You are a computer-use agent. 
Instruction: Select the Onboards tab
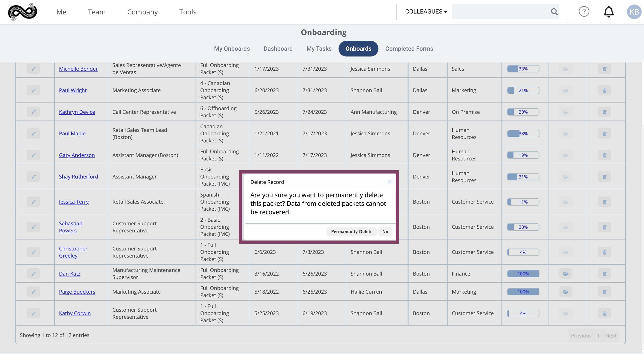pyautogui.click(x=358, y=49)
